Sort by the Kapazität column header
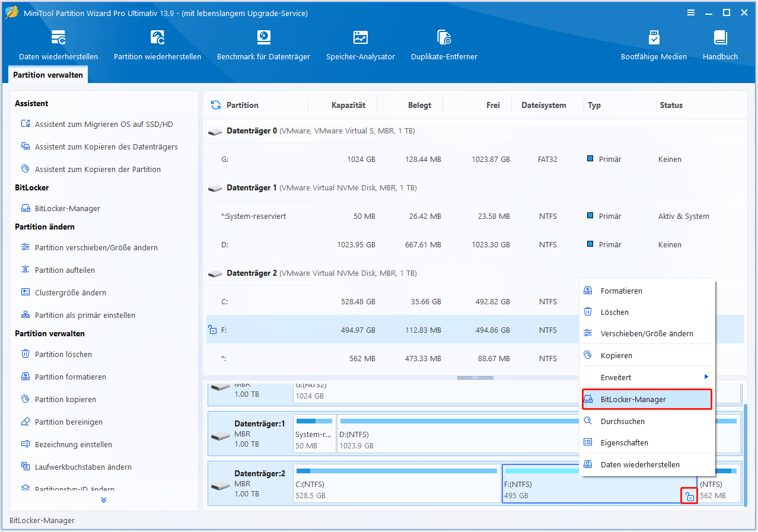Viewport: 758px width, 532px height. [x=349, y=105]
